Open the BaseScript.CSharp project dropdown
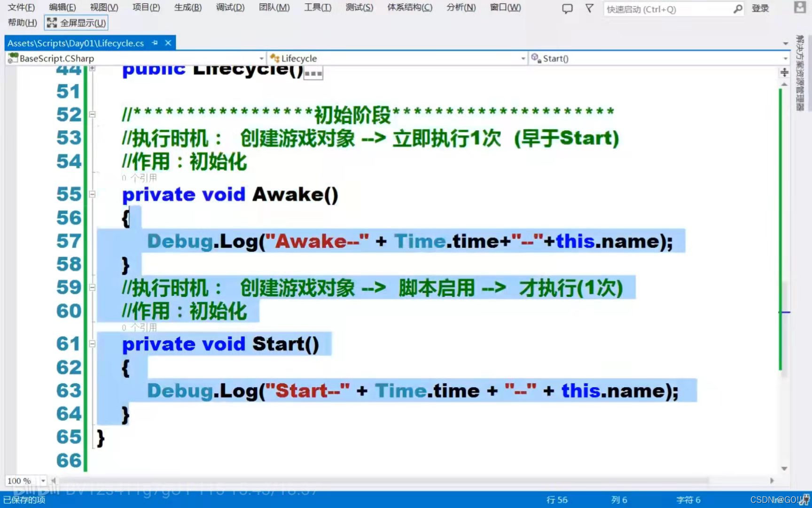Image resolution: width=812 pixels, height=508 pixels. coord(262,58)
